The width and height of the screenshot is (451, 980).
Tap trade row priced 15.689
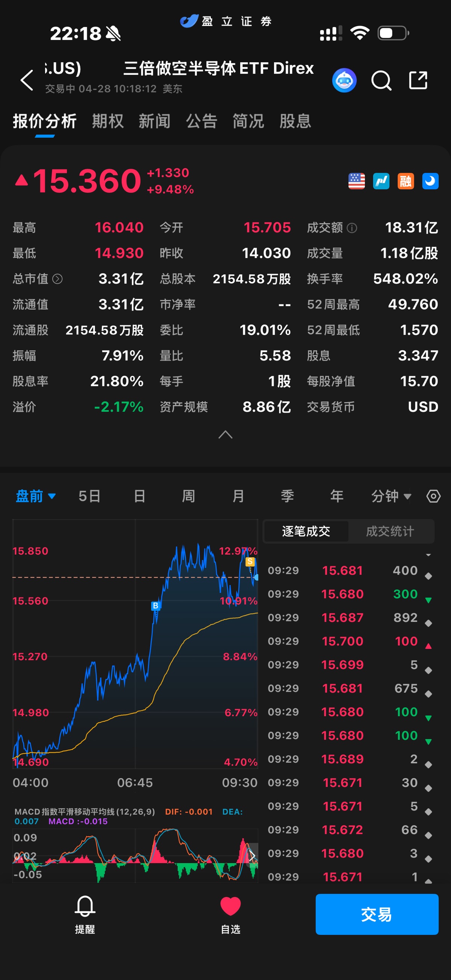pos(350,759)
